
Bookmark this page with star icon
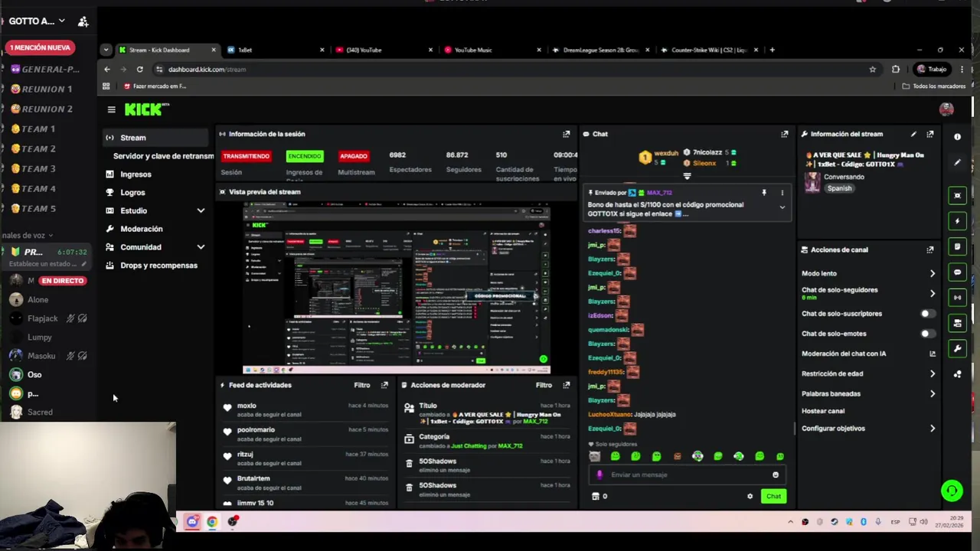point(872,69)
